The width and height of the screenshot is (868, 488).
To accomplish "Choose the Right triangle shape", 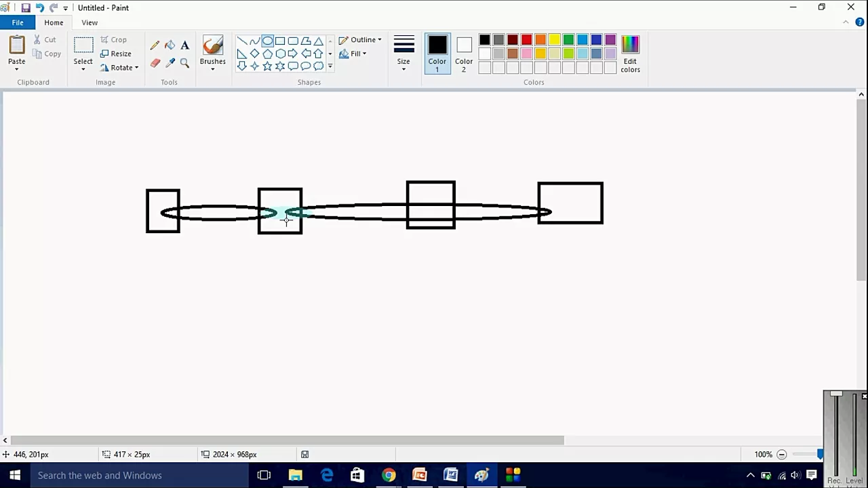I will tap(241, 54).
